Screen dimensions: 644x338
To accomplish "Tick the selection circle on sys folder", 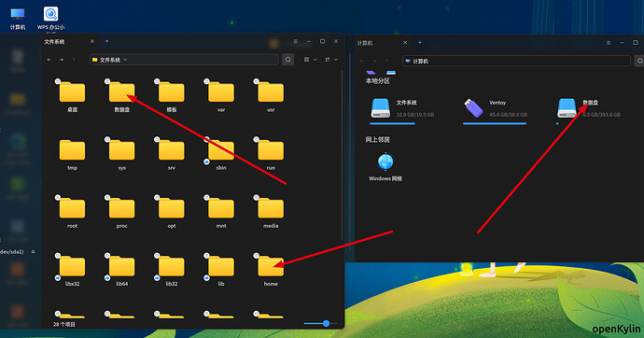I will 107,140.
